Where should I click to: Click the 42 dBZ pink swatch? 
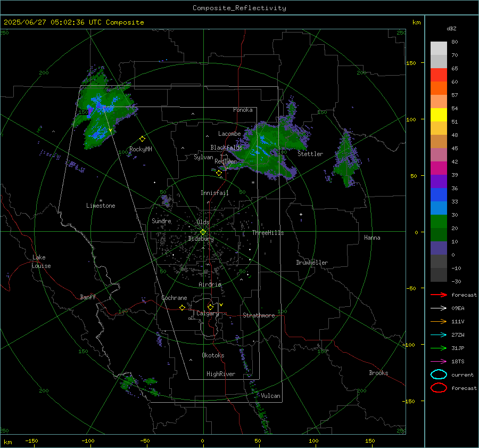[x=439, y=155]
